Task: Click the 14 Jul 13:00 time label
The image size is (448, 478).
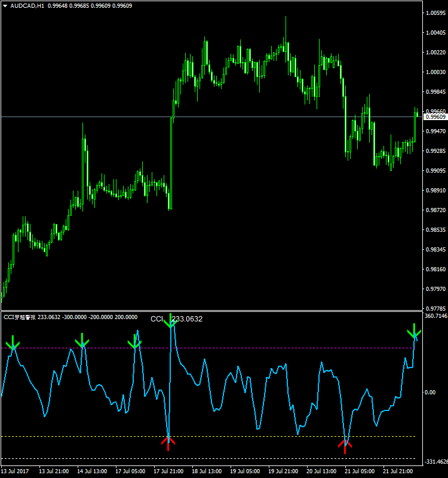Action: (92, 471)
